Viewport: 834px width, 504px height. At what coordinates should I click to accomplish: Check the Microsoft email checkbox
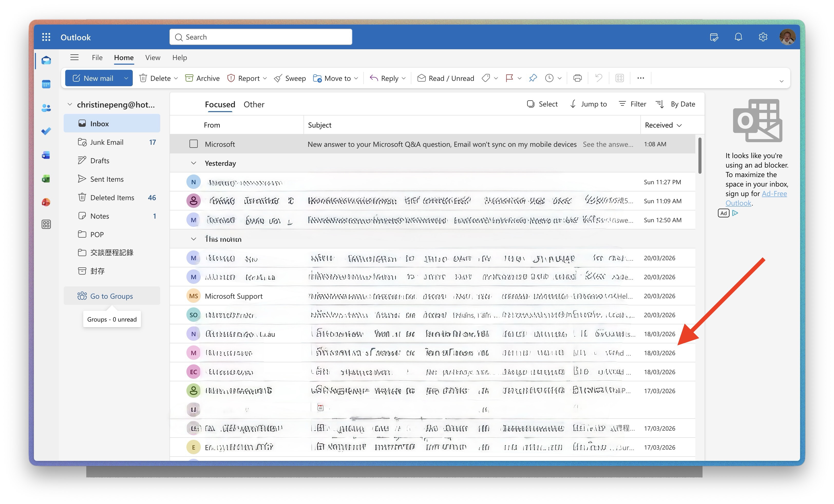pos(194,144)
